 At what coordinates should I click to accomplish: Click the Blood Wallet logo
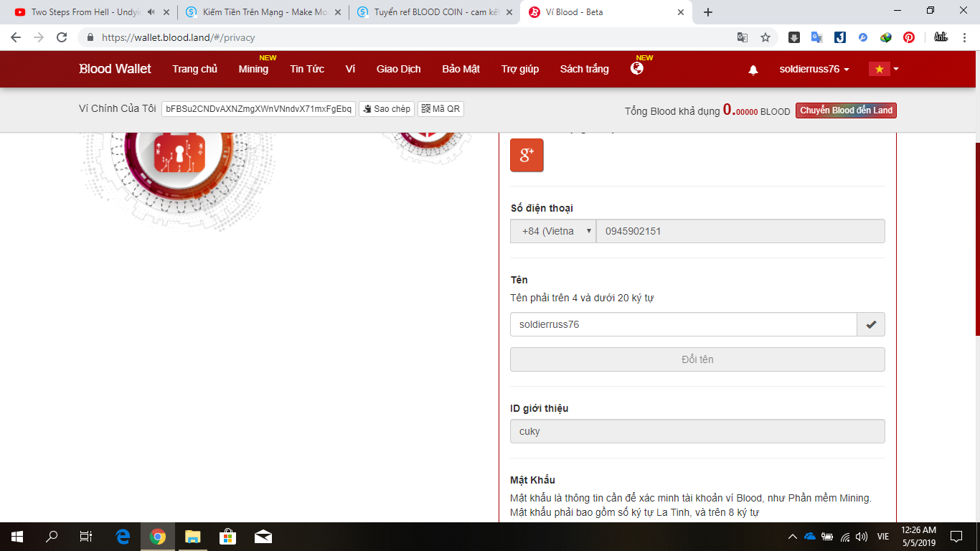115,69
